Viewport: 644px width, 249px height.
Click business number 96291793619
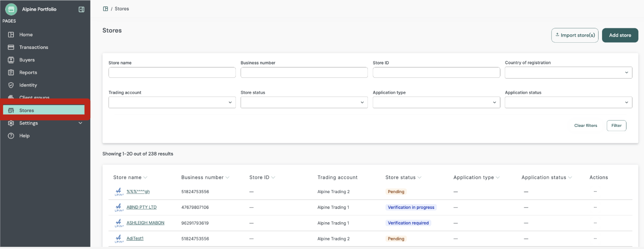click(195, 223)
